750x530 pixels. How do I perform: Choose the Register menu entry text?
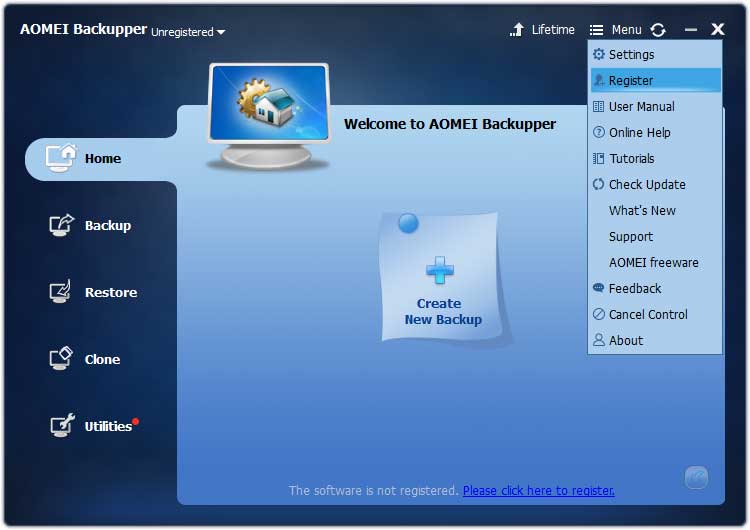(x=630, y=81)
